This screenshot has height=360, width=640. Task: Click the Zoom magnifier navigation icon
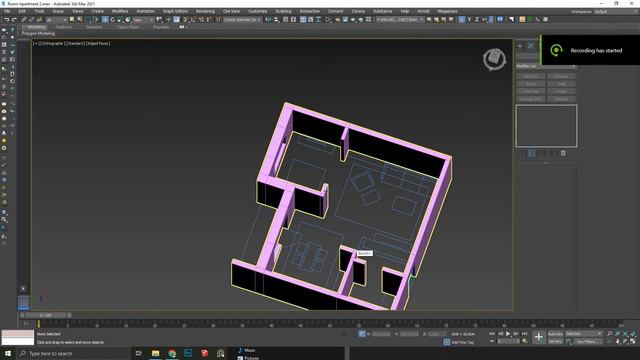tap(610, 333)
